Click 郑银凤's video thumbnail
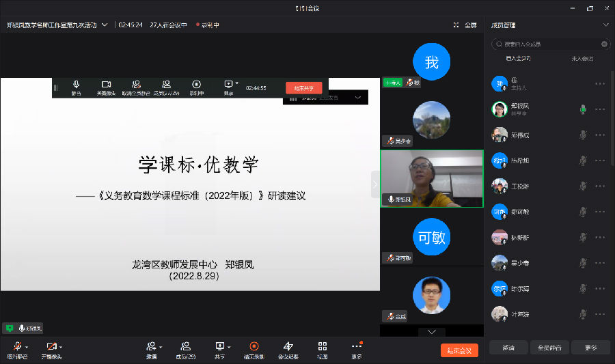This screenshot has height=364, width=615. pos(431,178)
